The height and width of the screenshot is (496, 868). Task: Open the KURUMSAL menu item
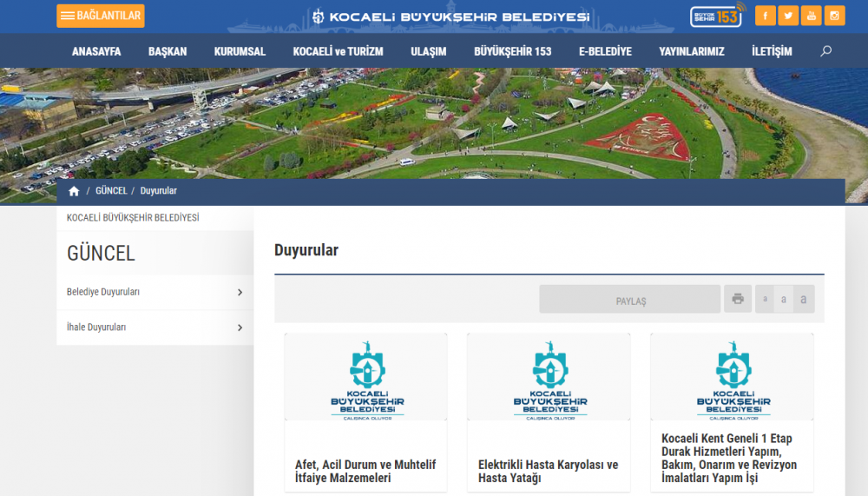point(240,51)
